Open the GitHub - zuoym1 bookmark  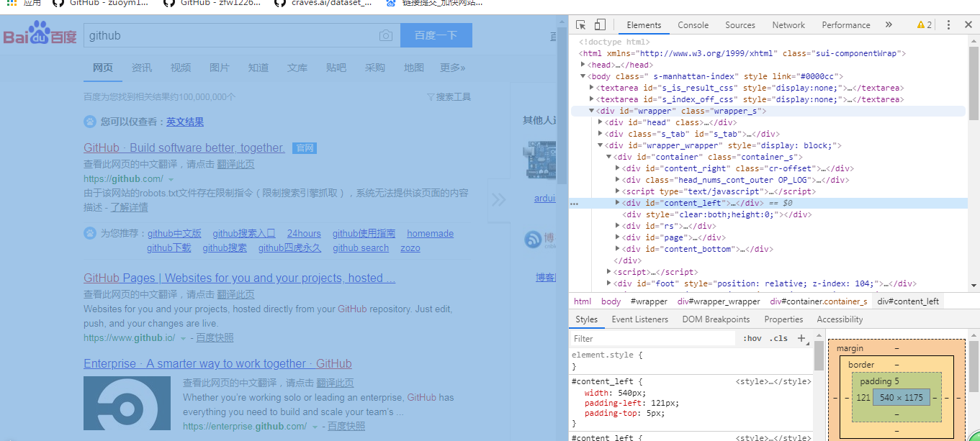(102, 3)
